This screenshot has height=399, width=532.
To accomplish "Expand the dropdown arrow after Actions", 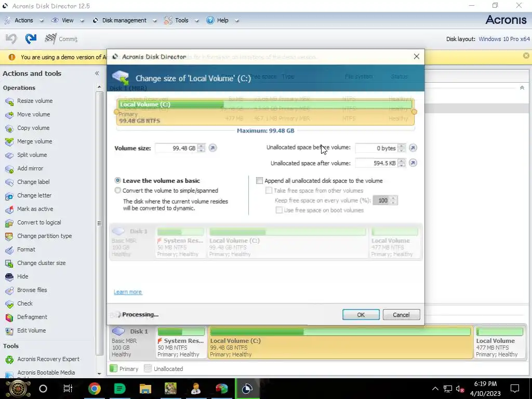I will (42, 21).
